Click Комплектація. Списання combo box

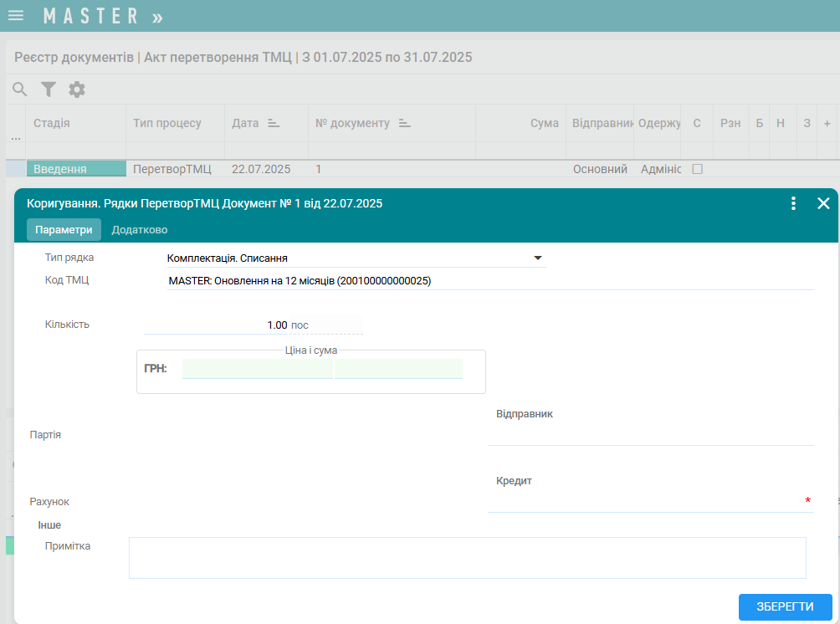pyautogui.click(x=356, y=258)
